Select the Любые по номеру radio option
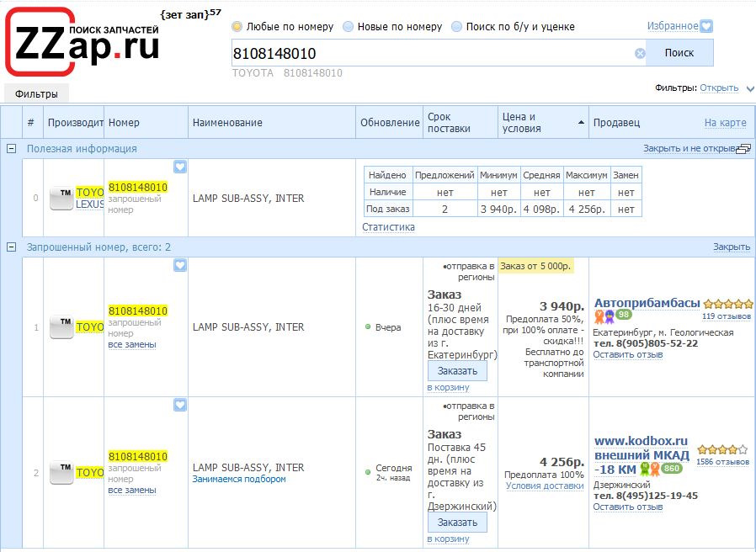The height and width of the screenshot is (552, 756). tap(237, 27)
